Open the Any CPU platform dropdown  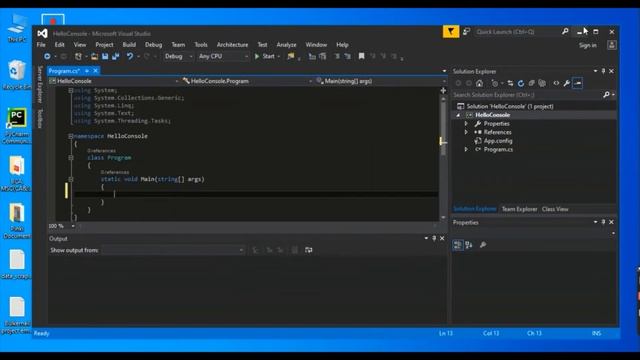pyautogui.click(x=222, y=56)
